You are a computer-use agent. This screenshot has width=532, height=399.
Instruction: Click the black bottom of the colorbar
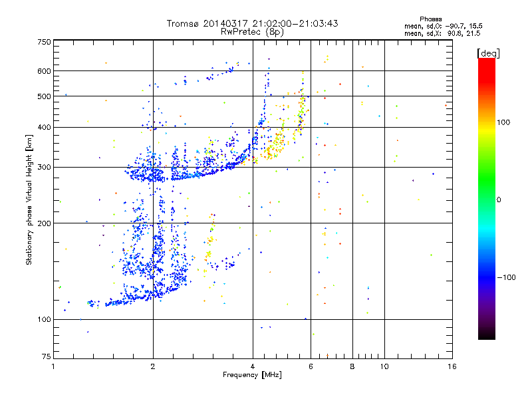click(487, 336)
